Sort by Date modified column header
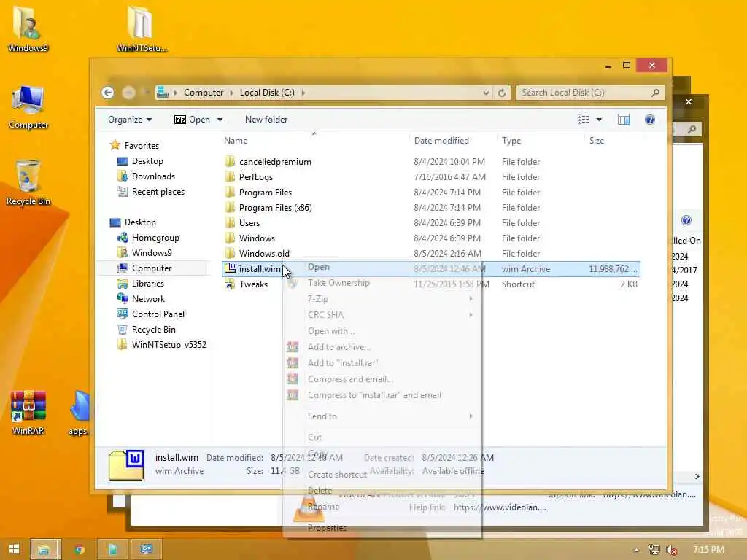The width and height of the screenshot is (747, 560). click(441, 141)
